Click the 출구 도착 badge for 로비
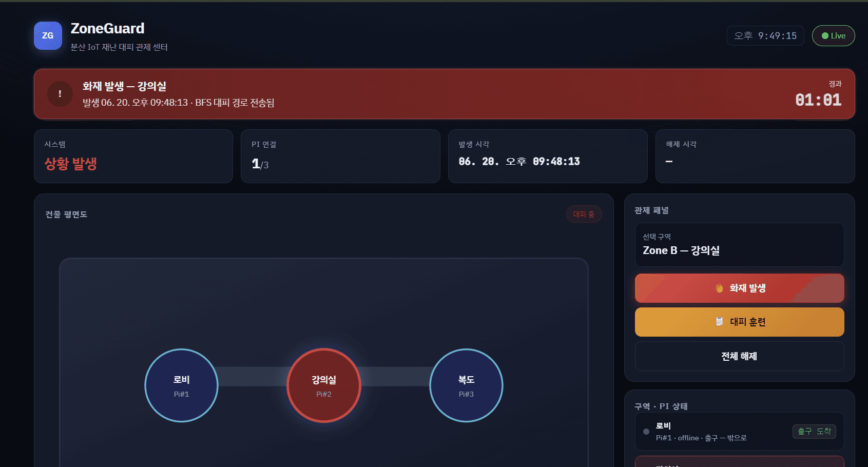Screen dimensions: 868x467 (x=814, y=432)
